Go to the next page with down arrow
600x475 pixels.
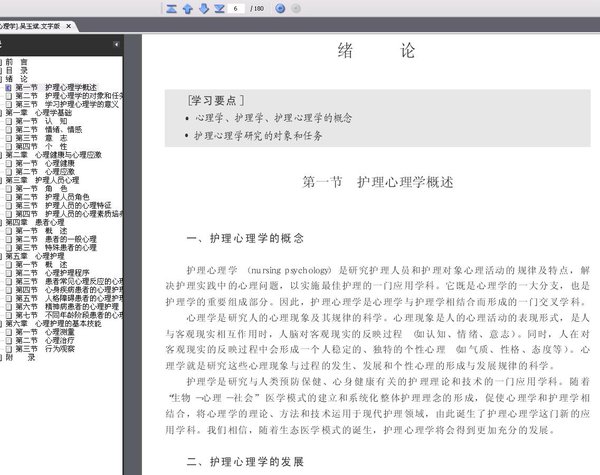coord(204,8)
